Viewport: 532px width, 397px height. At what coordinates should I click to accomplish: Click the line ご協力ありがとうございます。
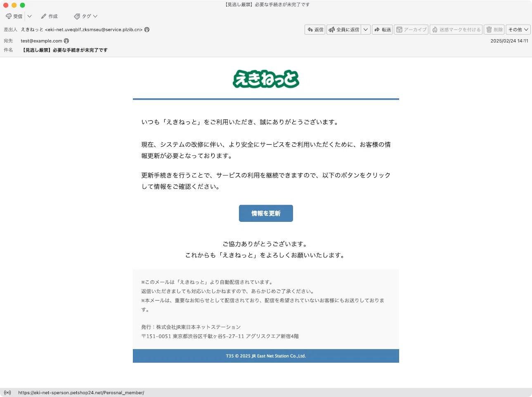coord(266,244)
